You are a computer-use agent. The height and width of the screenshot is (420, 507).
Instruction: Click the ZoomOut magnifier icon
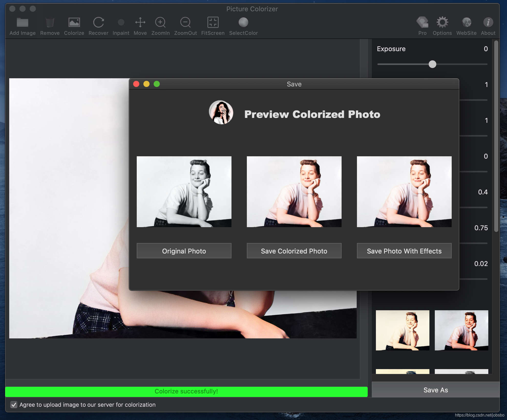[185, 23]
